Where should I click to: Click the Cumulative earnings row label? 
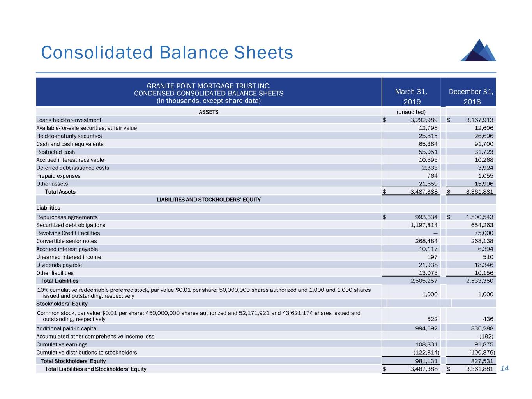[62, 344]
